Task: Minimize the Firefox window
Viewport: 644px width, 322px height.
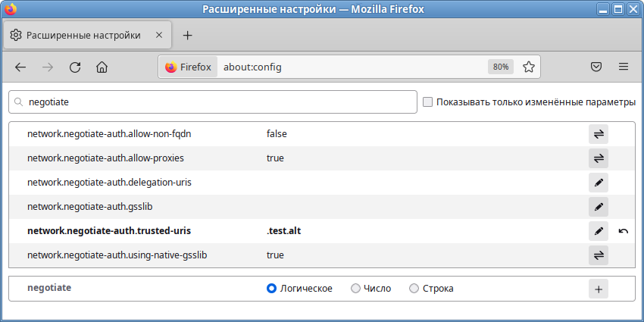Action: [603, 9]
